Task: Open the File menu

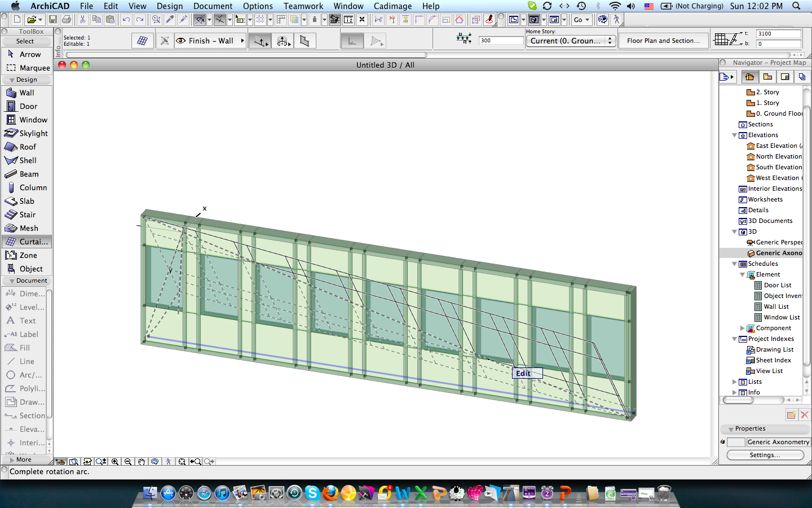Action: [86, 6]
